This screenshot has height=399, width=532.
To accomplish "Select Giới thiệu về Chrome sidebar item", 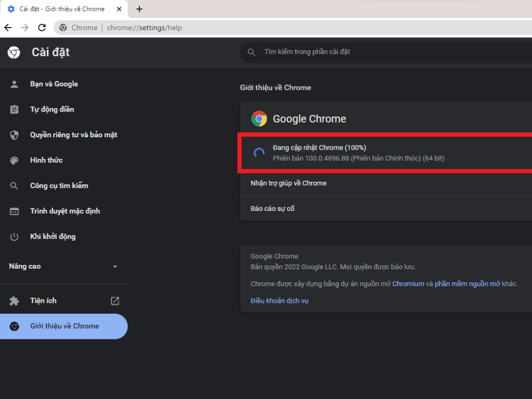I will pyautogui.click(x=64, y=326).
